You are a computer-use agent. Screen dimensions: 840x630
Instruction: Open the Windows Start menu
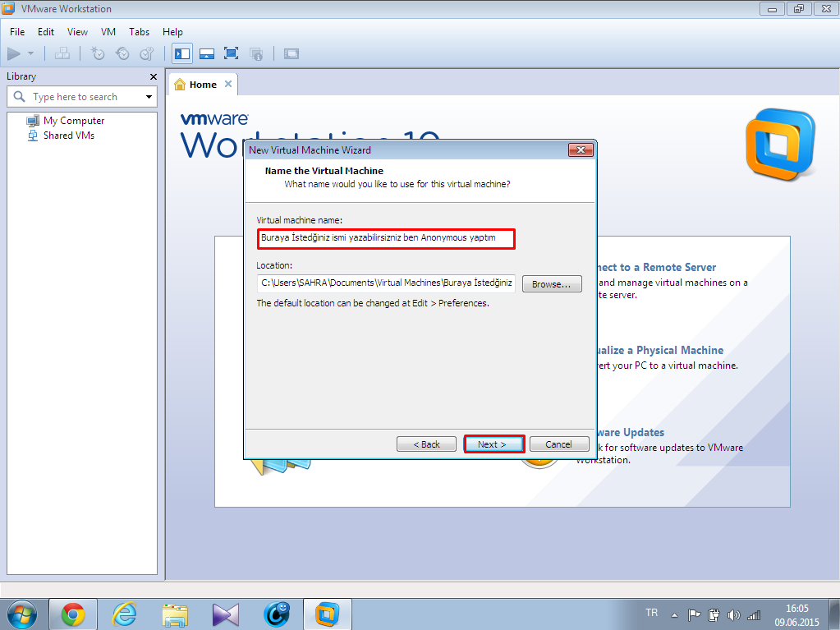pos(22,614)
